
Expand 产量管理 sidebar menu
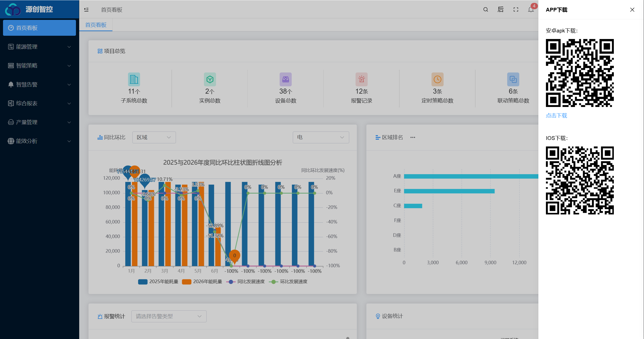pos(39,122)
